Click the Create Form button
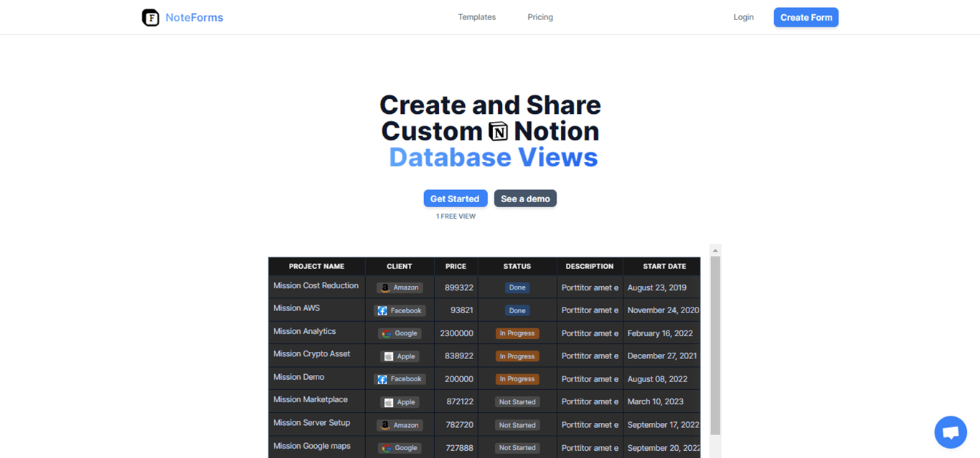 [806, 17]
